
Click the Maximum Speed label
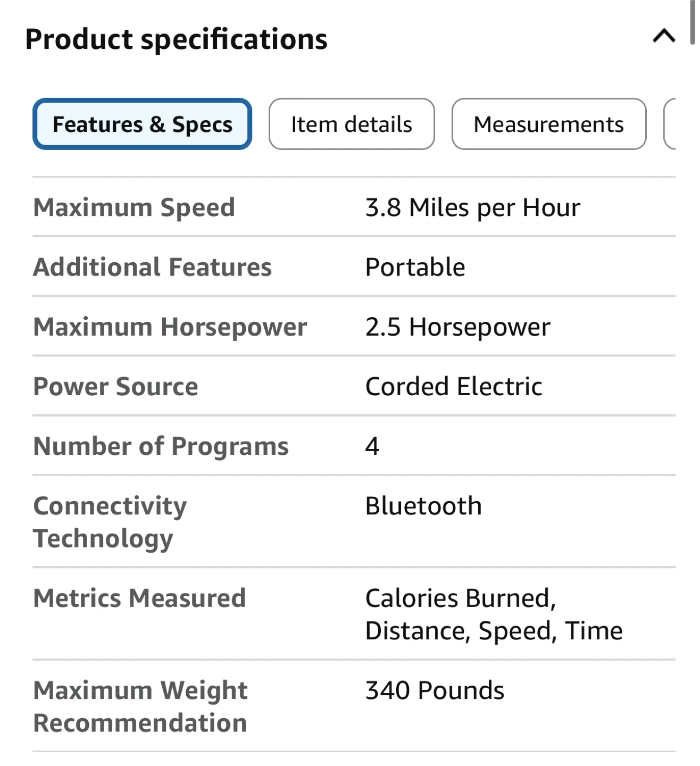click(x=134, y=207)
